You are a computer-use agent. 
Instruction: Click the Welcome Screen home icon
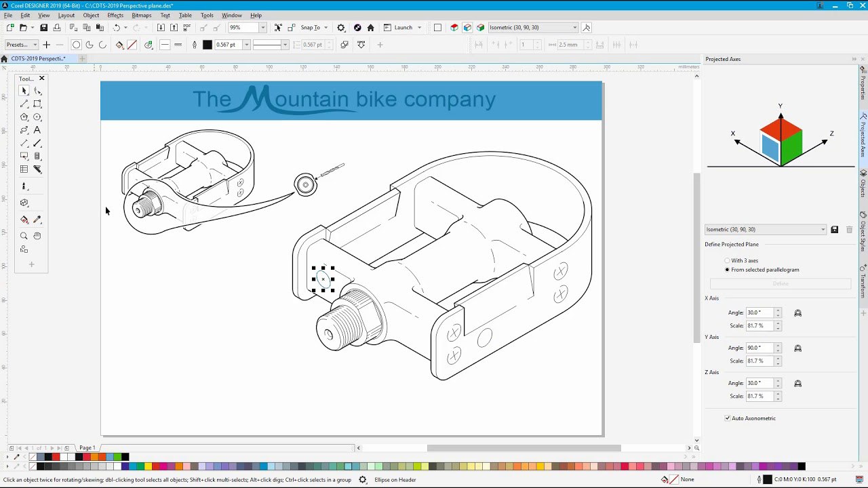tap(370, 28)
